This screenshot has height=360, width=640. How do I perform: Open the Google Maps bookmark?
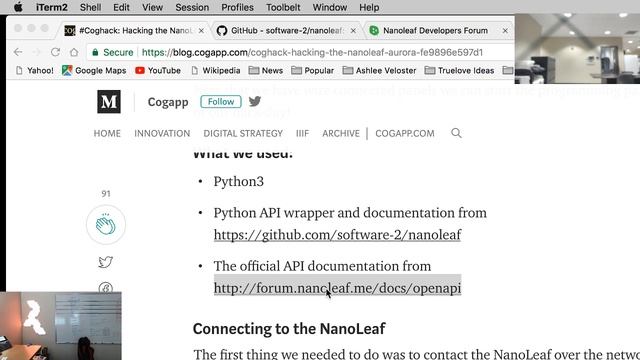pos(94,70)
